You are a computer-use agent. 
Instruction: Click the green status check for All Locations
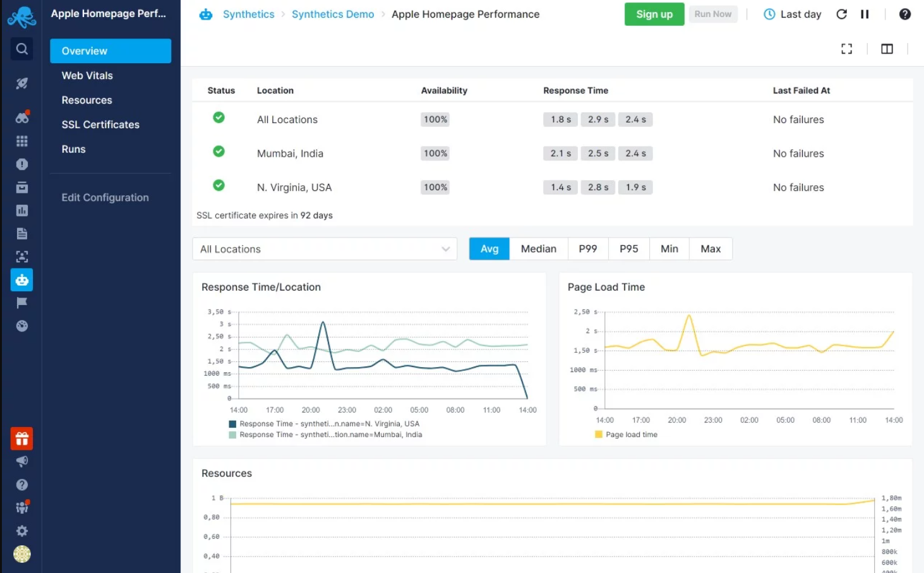[x=219, y=118]
